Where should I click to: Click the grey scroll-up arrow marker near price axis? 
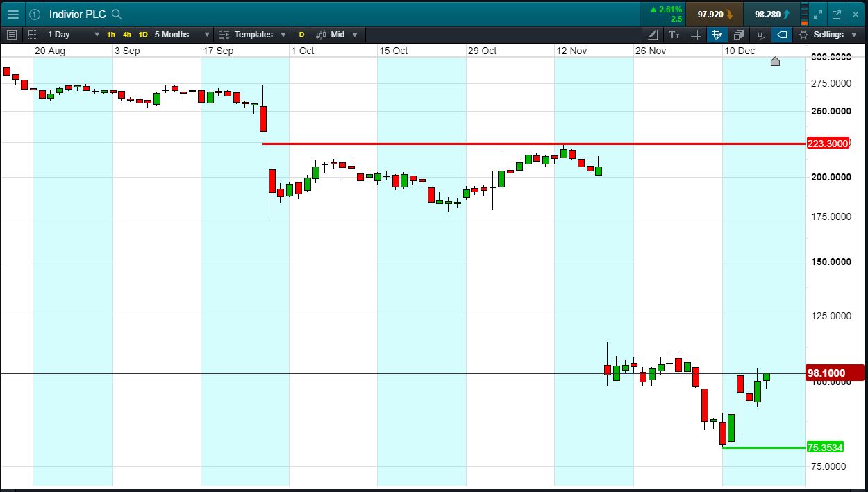(775, 62)
